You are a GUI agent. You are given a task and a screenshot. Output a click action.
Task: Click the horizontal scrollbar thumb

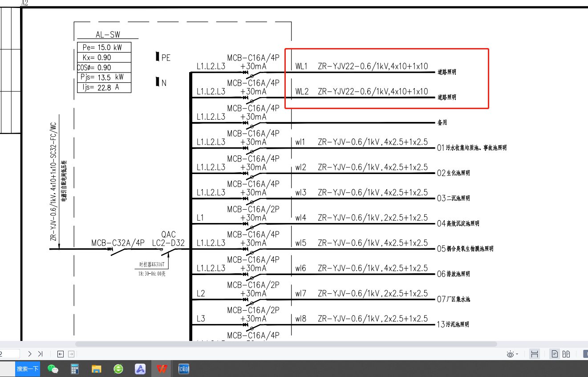pyautogui.click(x=286, y=344)
